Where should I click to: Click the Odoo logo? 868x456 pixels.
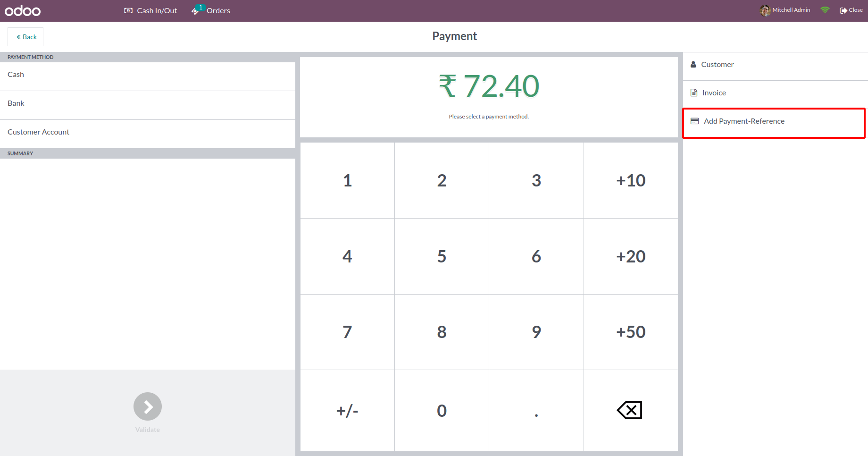tap(23, 10)
